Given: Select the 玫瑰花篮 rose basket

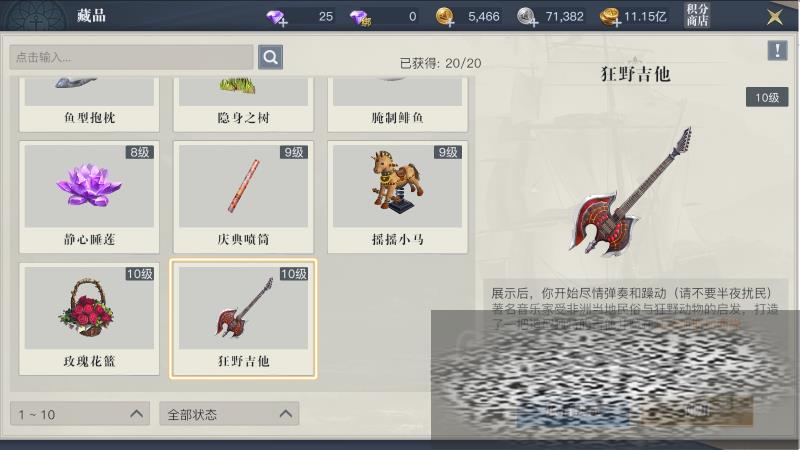Looking at the screenshot, I should [89, 319].
